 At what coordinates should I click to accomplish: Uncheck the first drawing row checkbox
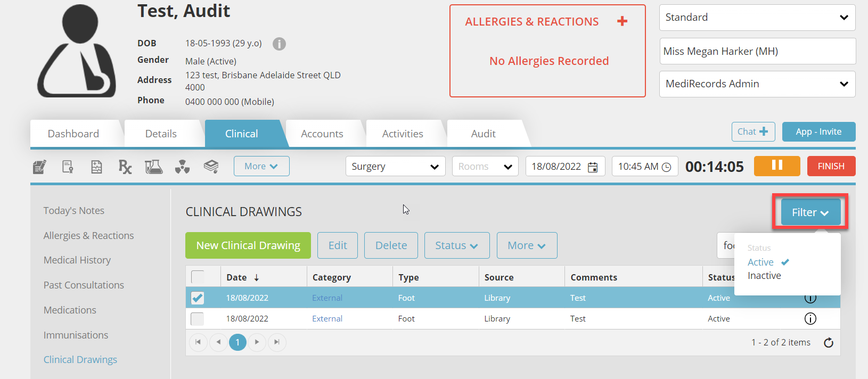[198, 298]
